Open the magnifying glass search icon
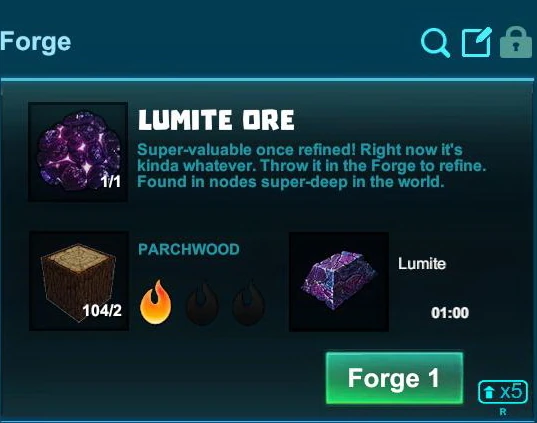The height and width of the screenshot is (423, 537). [435, 42]
